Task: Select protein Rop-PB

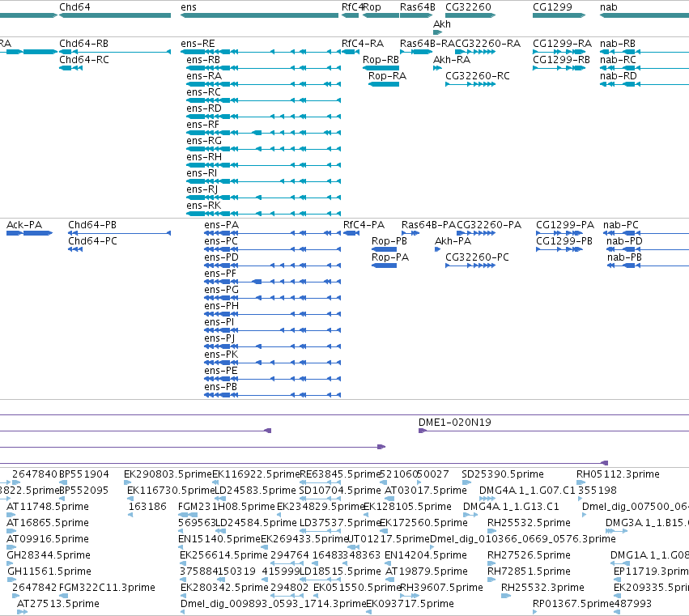Action: (389, 241)
